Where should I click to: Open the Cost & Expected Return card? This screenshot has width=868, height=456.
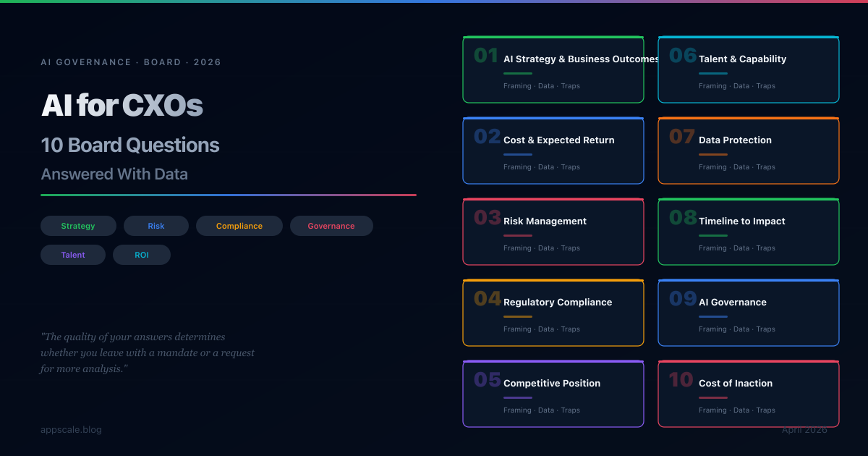pyautogui.click(x=553, y=151)
